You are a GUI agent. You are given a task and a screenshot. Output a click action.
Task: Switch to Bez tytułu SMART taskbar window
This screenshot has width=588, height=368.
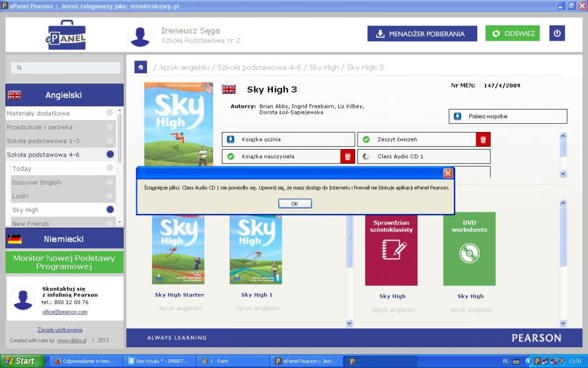(159, 361)
